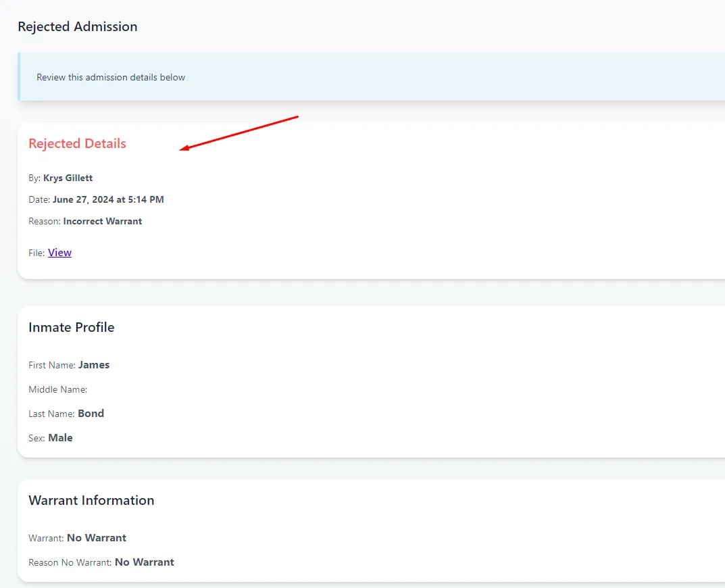This screenshot has width=725, height=588.
Task: Select the Warrant value No Warrant
Action: [x=97, y=537]
